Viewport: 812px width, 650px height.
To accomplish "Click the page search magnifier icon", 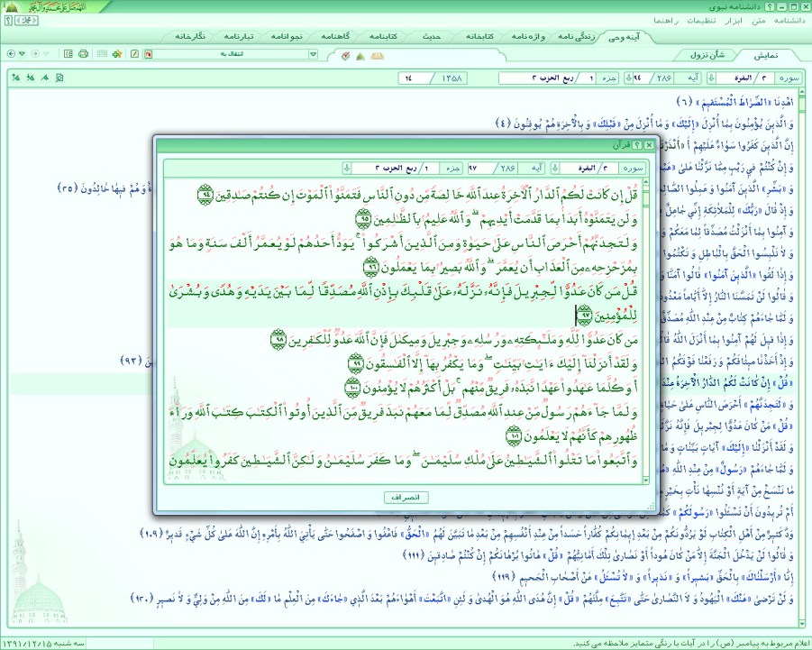I will [x=59, y=78].
